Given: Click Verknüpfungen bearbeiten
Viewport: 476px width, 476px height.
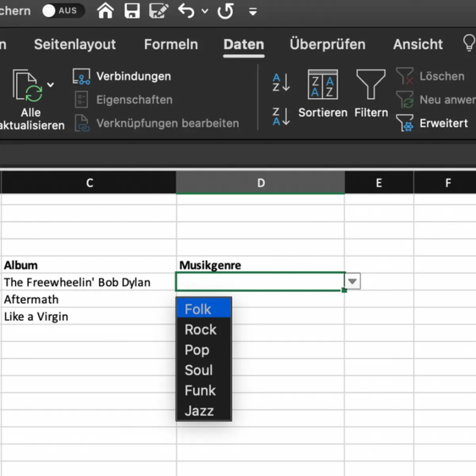Looking at the screenshot, I should [x=168, y=123].
